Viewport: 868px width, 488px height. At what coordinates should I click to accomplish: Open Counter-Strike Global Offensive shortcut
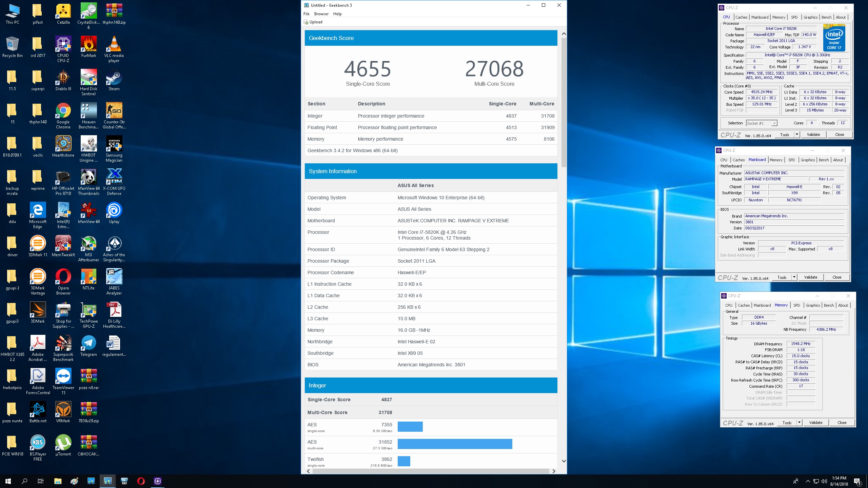click(x=114, y=116)
